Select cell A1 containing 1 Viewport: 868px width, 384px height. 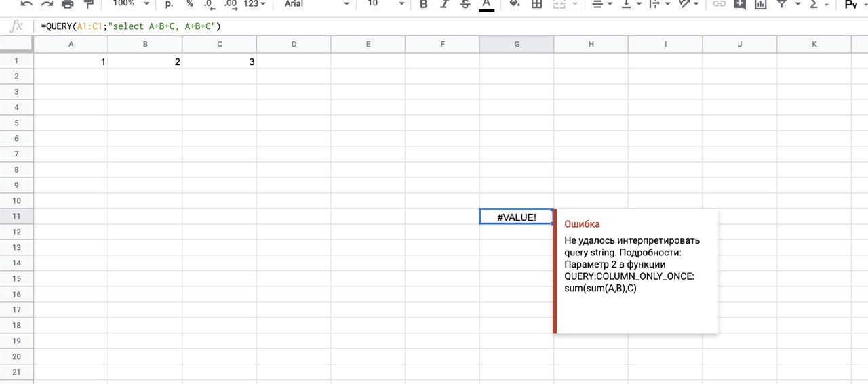coord(71,61)
